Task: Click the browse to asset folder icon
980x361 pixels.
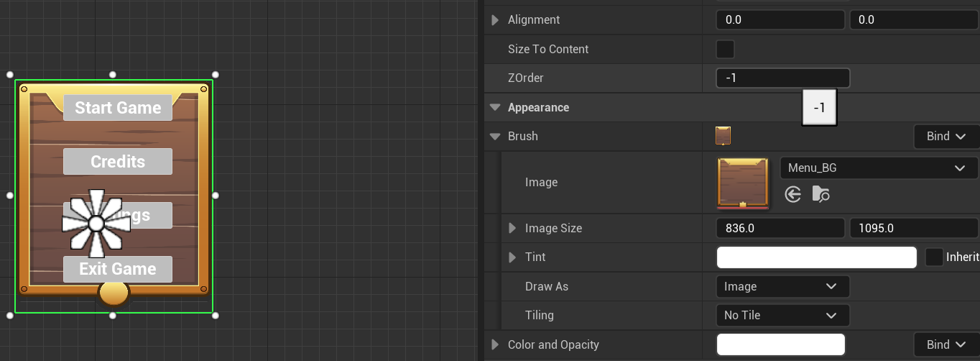Action: [x=820, y=194]
